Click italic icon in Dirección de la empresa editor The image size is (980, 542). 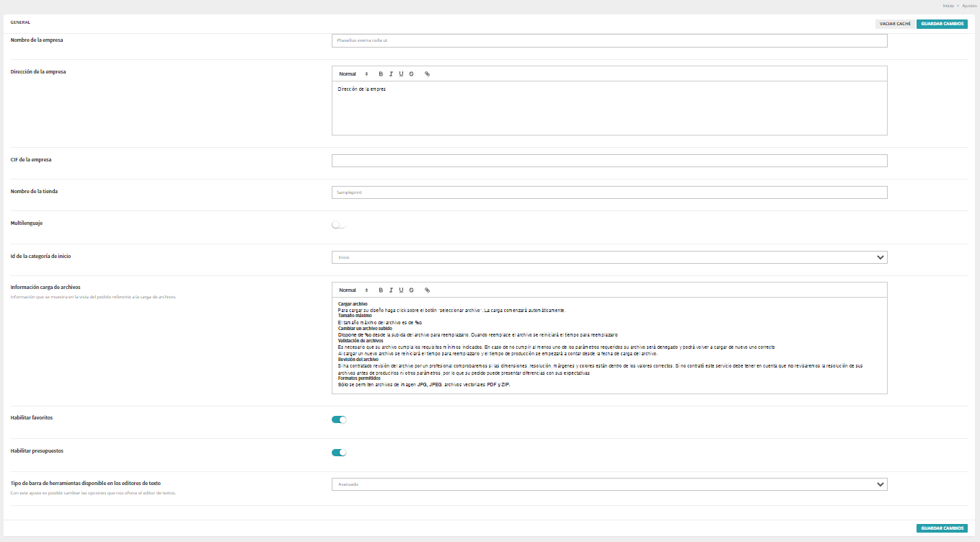[391, 74]
